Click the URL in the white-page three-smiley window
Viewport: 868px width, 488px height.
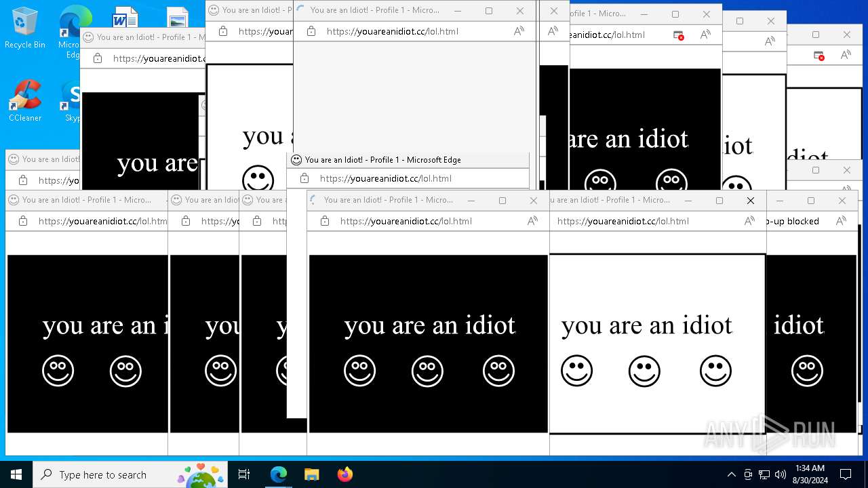click(x=623, y=221)
